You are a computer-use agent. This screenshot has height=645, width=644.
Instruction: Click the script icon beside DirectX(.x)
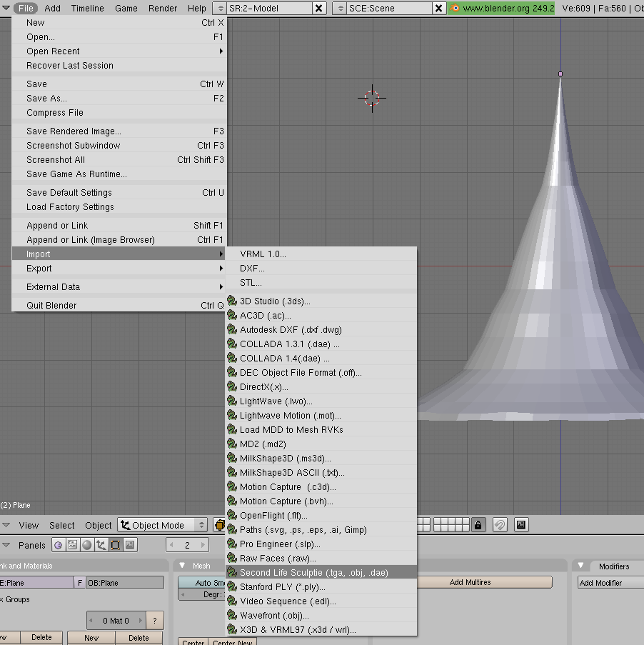point(232,386)
